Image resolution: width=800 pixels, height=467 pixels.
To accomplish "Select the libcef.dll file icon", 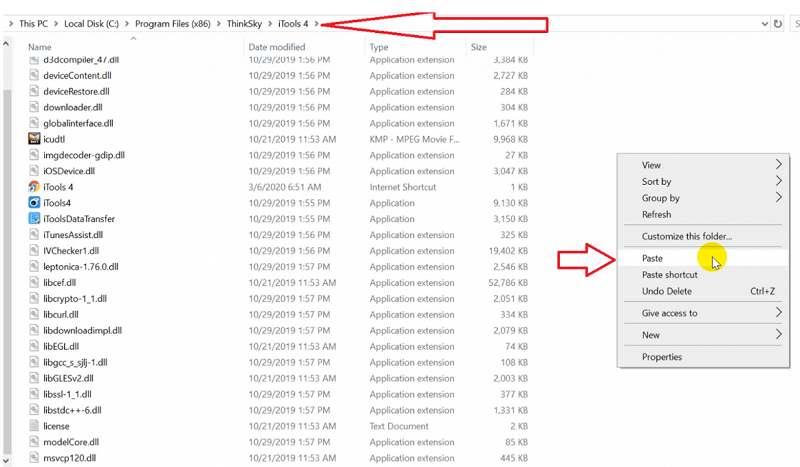I will point(34,283).
